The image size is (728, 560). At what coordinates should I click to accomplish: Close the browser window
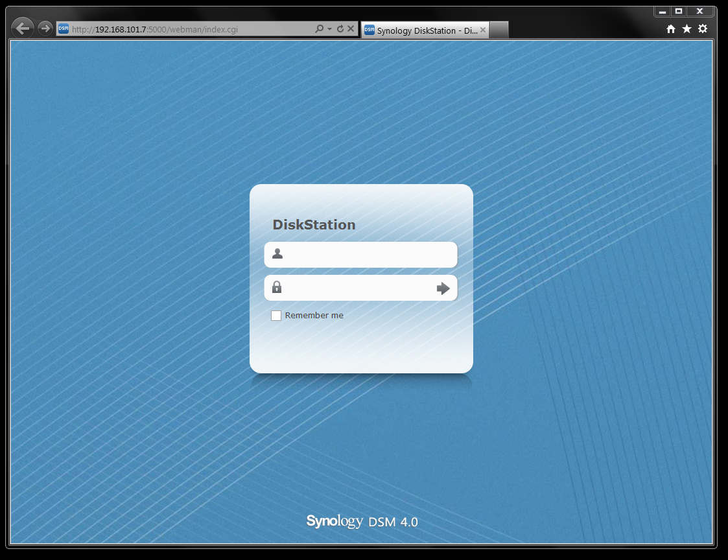pos(699,11)
